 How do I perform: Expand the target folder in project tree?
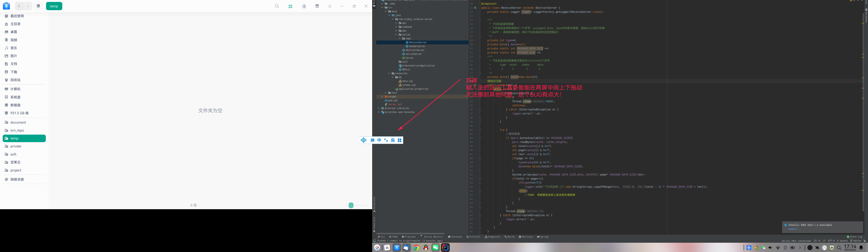click(x=382, y=97)
